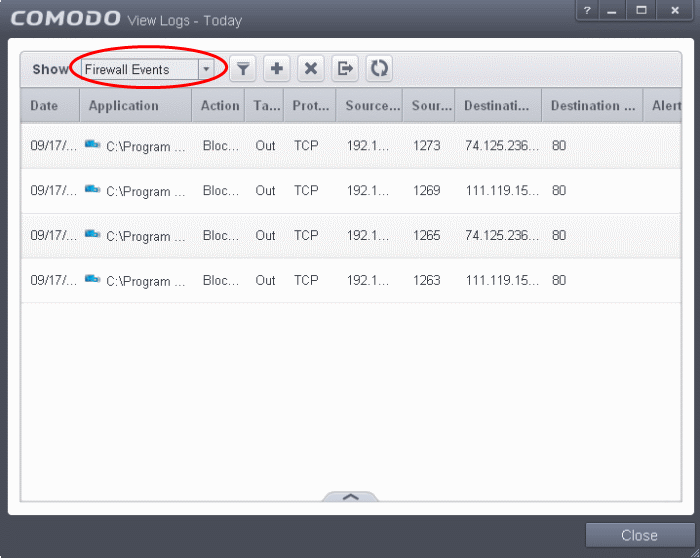Sort by the Destinati... IP column header

point(498,106)
